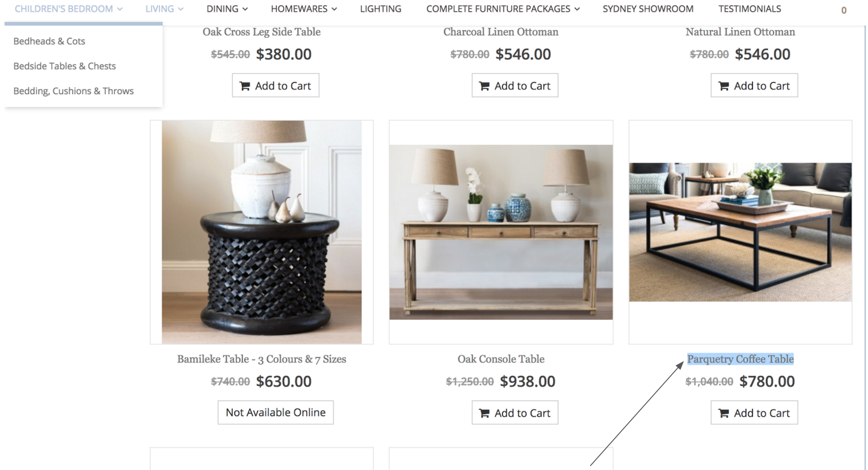The width and height of the screenshot is (868, 470).
Task: Expand Children's Bedroom menu chevron
Action: (120, 9)
